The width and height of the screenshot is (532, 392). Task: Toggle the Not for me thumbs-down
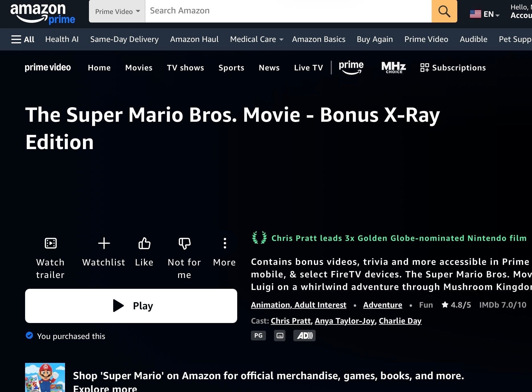point(184,243)
